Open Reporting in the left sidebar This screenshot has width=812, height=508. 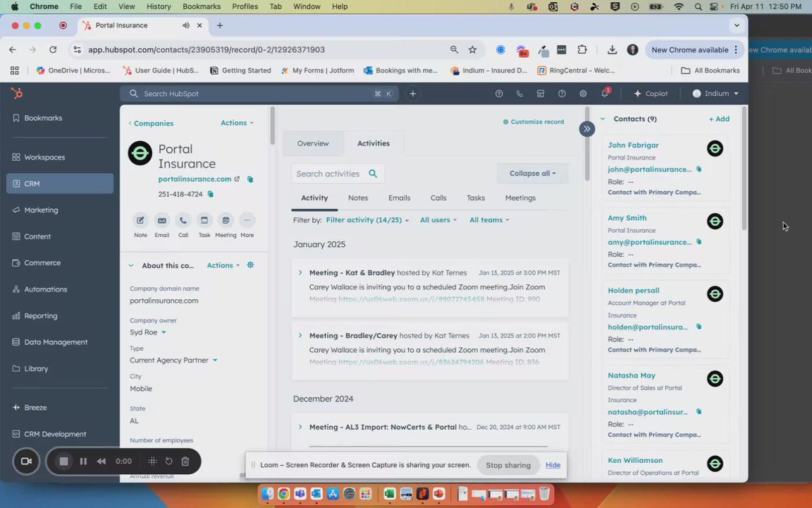[x=59, y=315]
